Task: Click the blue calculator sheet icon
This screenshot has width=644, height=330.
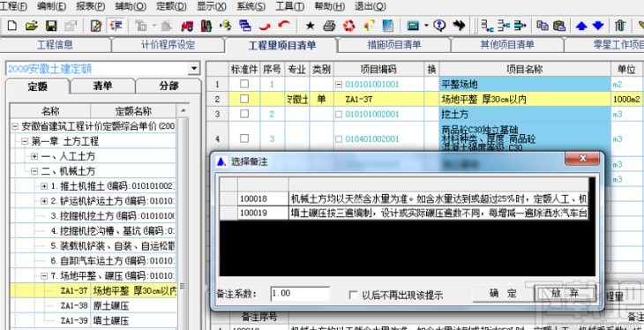Action: click(387, 26)
